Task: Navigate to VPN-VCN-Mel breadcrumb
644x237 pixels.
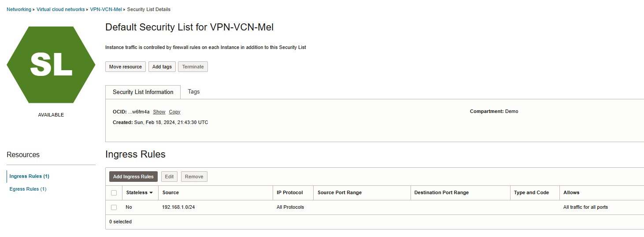Action: pos(106,9)
